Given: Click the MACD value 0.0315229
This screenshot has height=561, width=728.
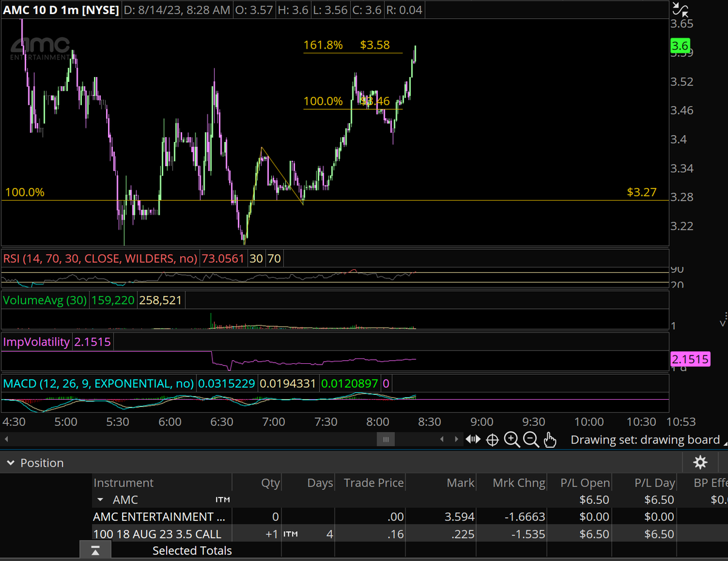Looking at the screenshot, I should (226, 383).
